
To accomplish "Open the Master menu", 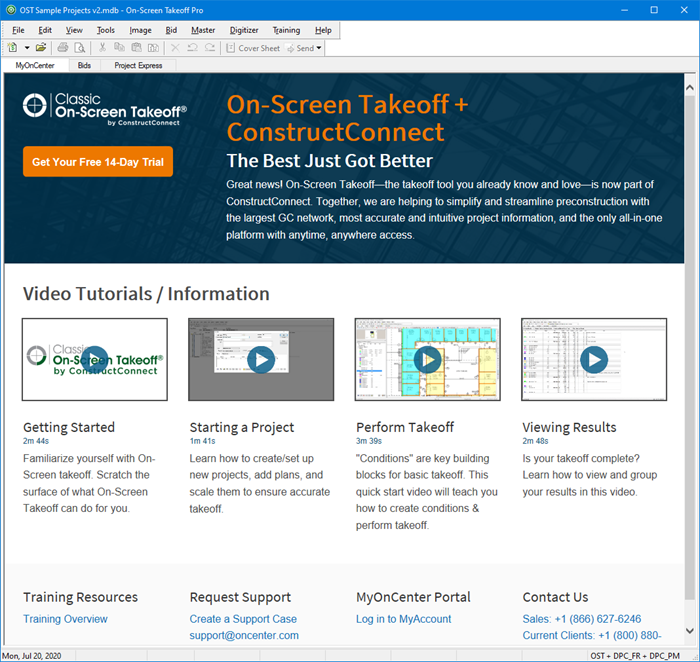I will [x=203, y=30].
